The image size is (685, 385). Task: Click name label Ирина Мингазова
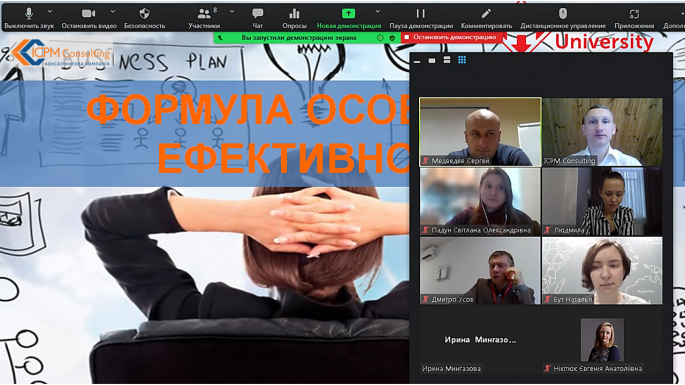(x=451, y=368)
